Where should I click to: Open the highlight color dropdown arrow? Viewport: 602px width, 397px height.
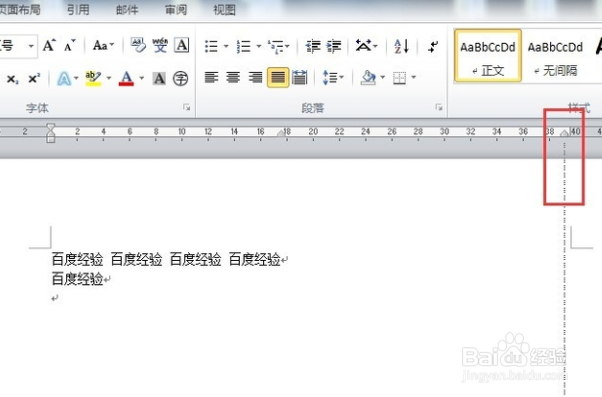(109, 78)
